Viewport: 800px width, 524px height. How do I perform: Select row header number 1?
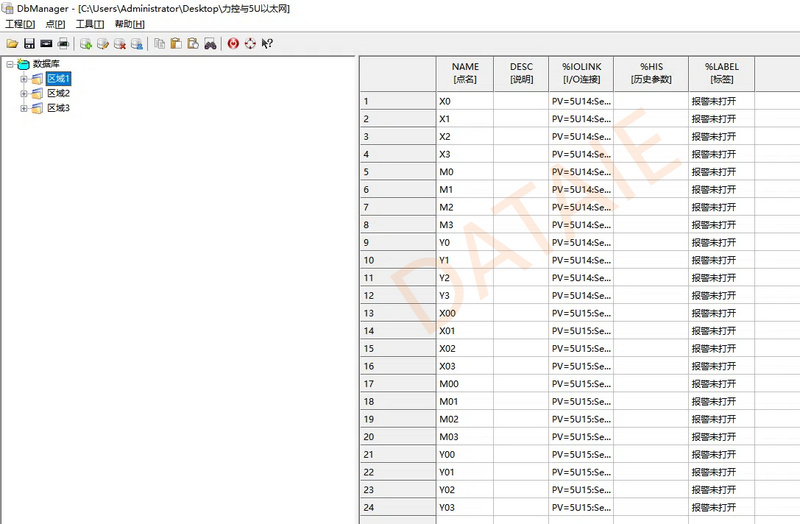[398, 101]
